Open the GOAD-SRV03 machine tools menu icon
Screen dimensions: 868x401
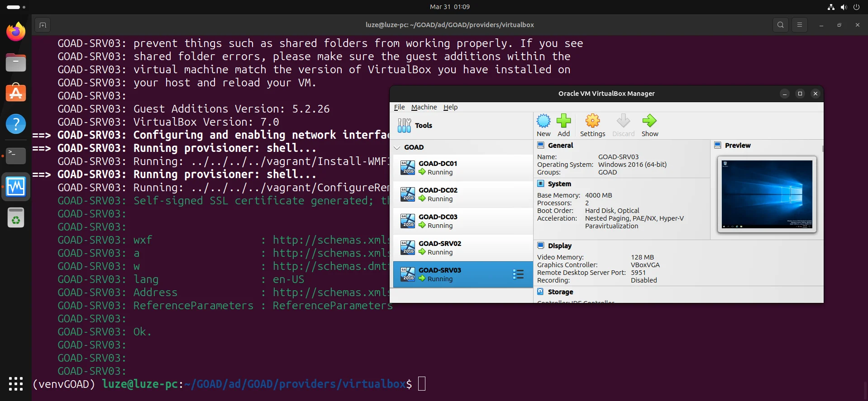tap(518, 274)
